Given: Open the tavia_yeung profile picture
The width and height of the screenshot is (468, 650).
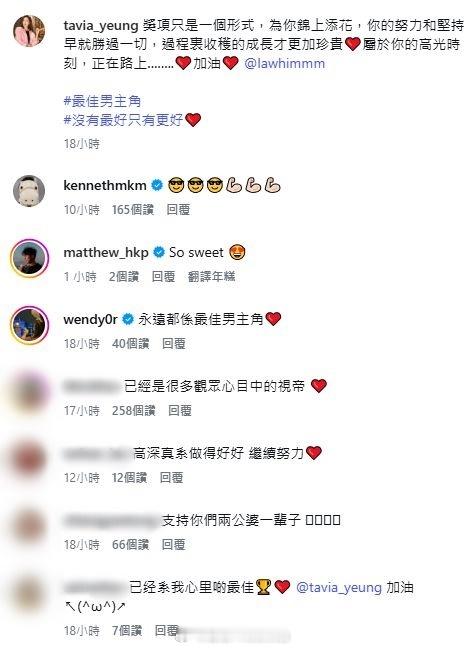Looking at the screenshot, I should point(29,31).
